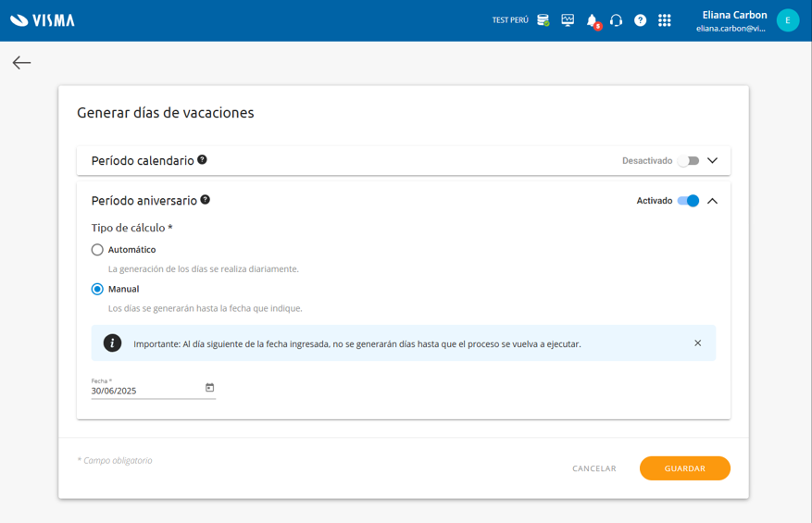Open the notifications bell
The height and width of the screenshot is (523, 812).
[x=593, y=20]
